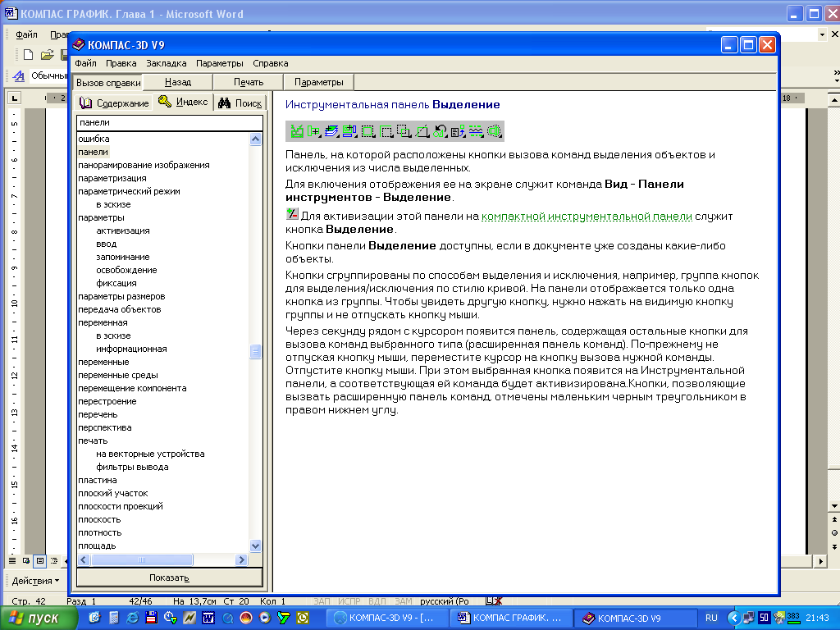Open Файл menu in КОМПАС-3D help window

tap(85, 63)
